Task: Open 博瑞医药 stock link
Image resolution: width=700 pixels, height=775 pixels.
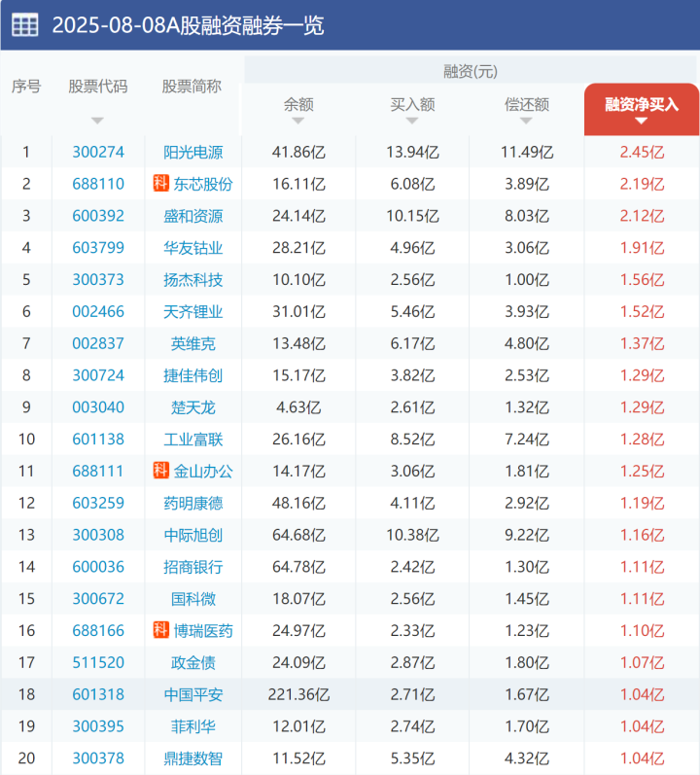Action: pos(203,631)
